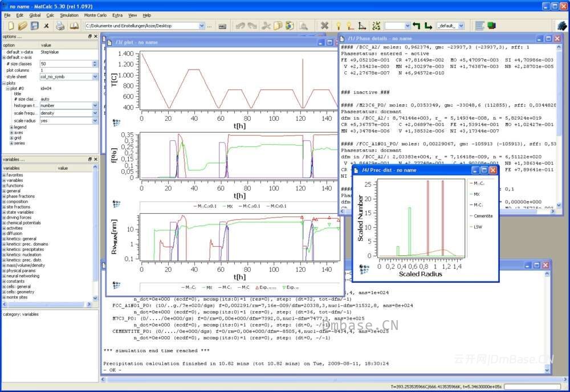Viewport: 570px width, 392px height.
Task: Open the book help icon in toolbar
Action: (74, 26)
